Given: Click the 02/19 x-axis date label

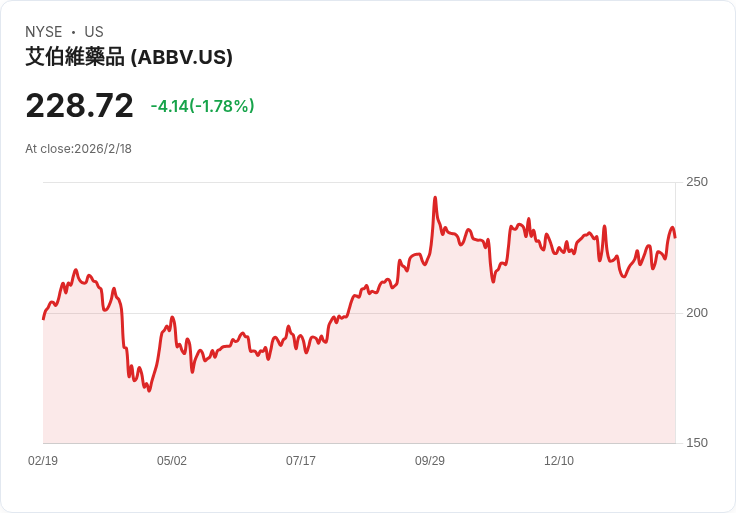Looking at the screenshot, I should [43, 460].
